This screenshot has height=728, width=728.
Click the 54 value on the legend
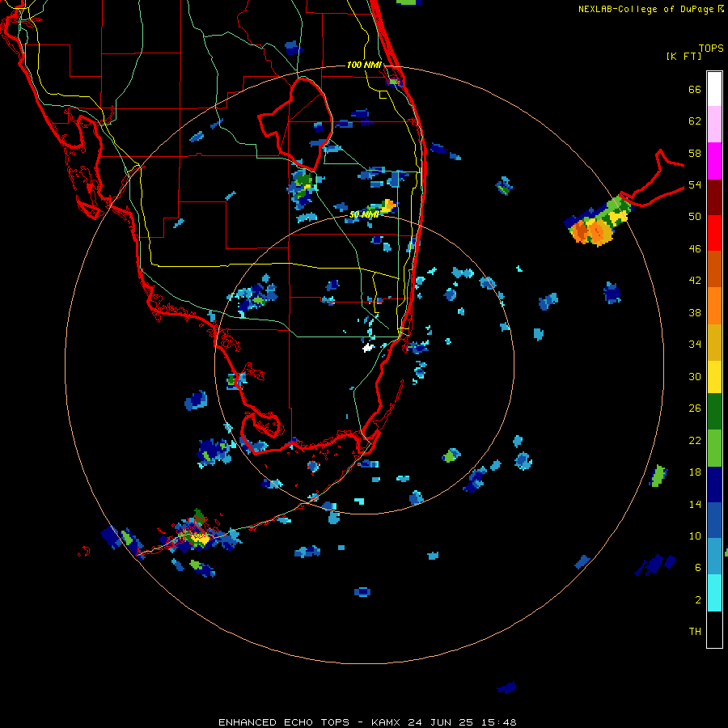(x=695, y=184)
